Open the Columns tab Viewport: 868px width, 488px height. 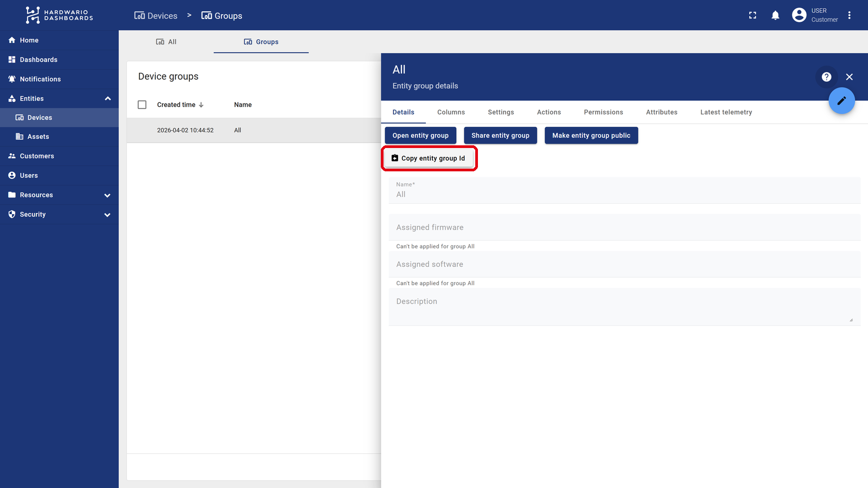click(451, 112)
